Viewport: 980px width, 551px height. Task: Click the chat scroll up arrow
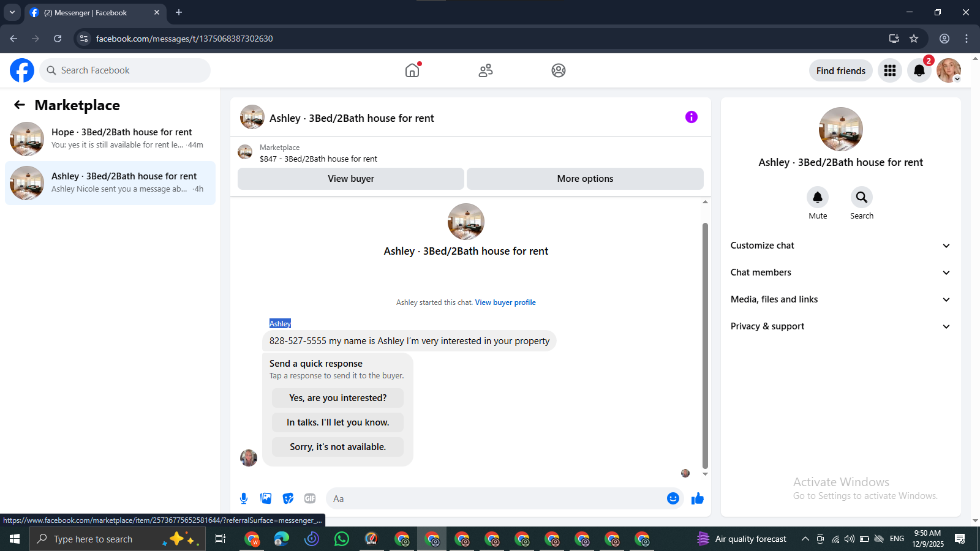point(705,201)
